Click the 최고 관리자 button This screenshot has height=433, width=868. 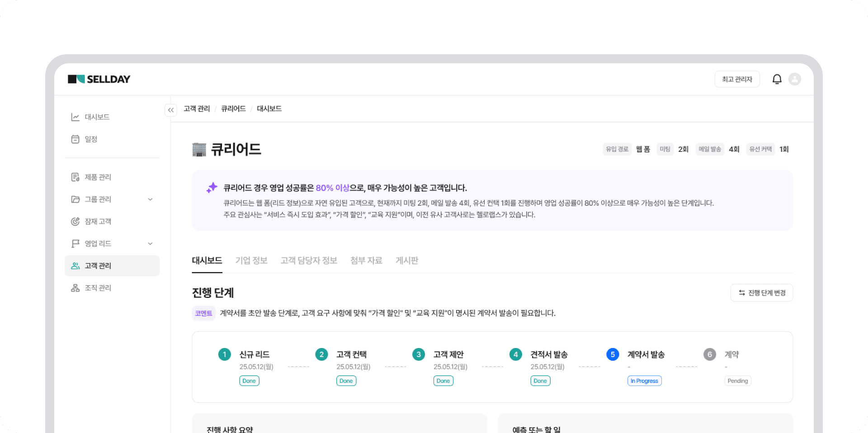(737, 79)
